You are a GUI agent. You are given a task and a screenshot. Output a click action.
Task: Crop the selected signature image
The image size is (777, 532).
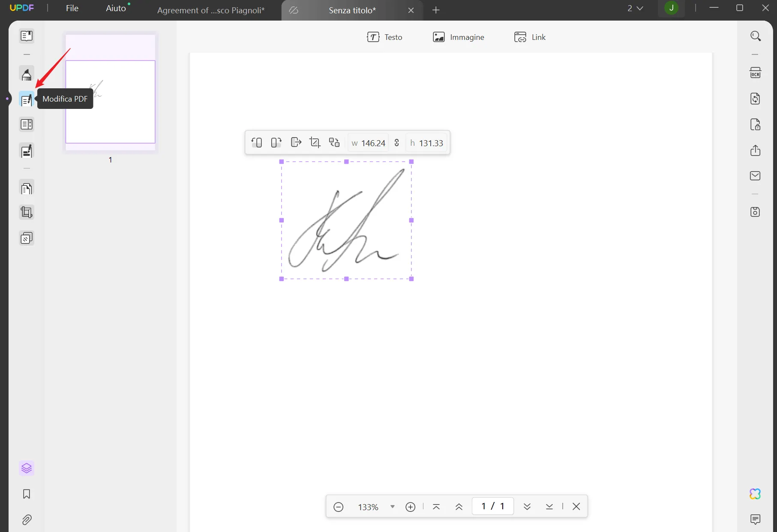point(315,143)
